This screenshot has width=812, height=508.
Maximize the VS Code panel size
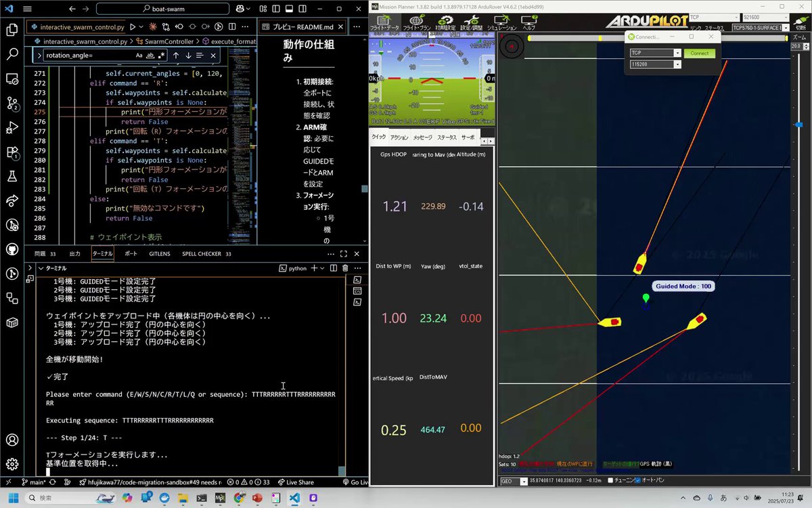pyautogui.click(x=343, y=254)
